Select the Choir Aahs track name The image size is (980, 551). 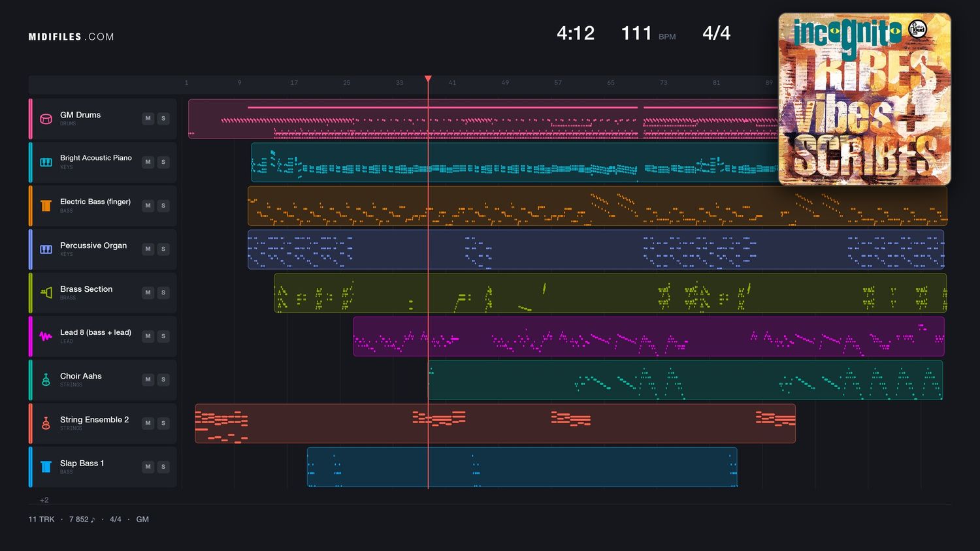click(x=81, y=376)
